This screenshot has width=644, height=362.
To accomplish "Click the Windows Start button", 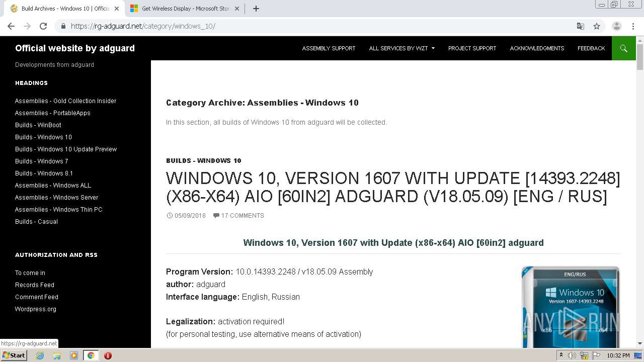I will (x=14, y=355).
